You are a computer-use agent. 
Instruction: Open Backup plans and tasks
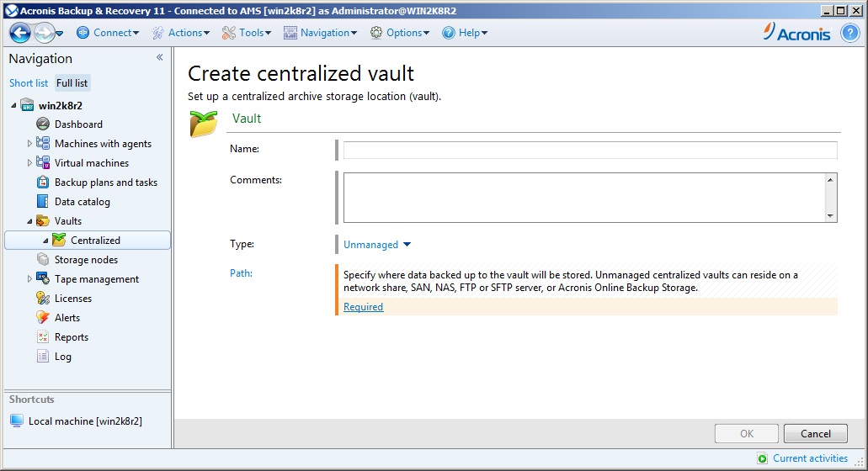click(106, 183)
